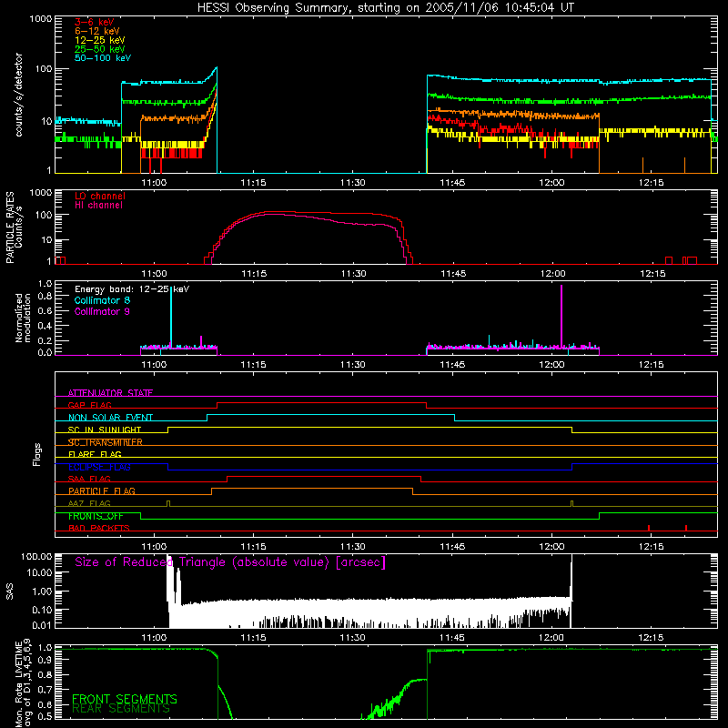Viewport: 728px width, 728px height.
Task: Click the NON_SOLAR_EVENT flag label
Action: 110,418
